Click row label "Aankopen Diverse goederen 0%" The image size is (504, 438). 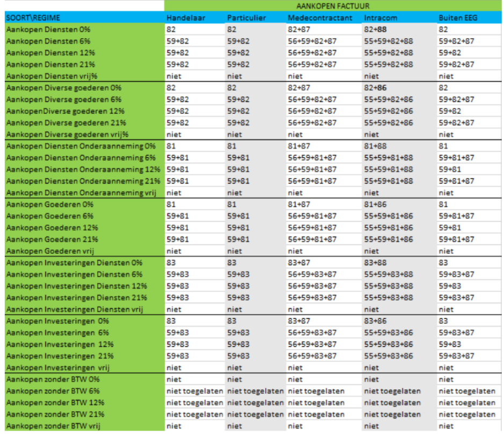64,87
